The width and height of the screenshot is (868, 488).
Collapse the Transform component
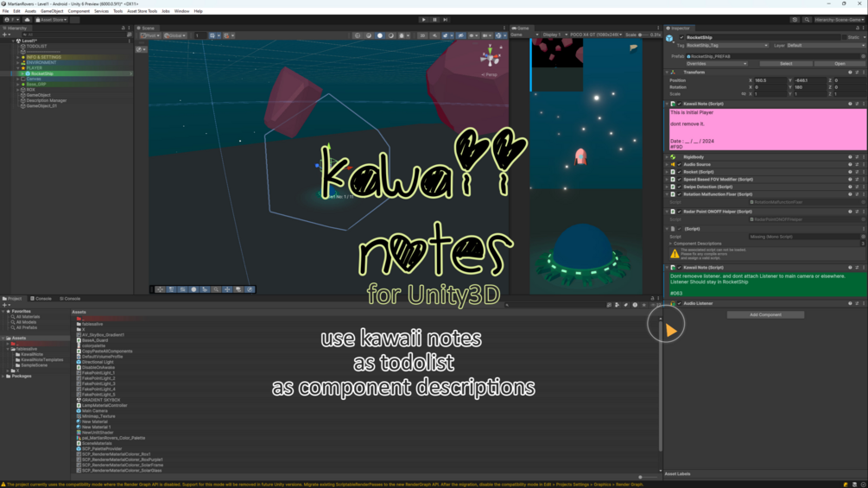(667, 73)
